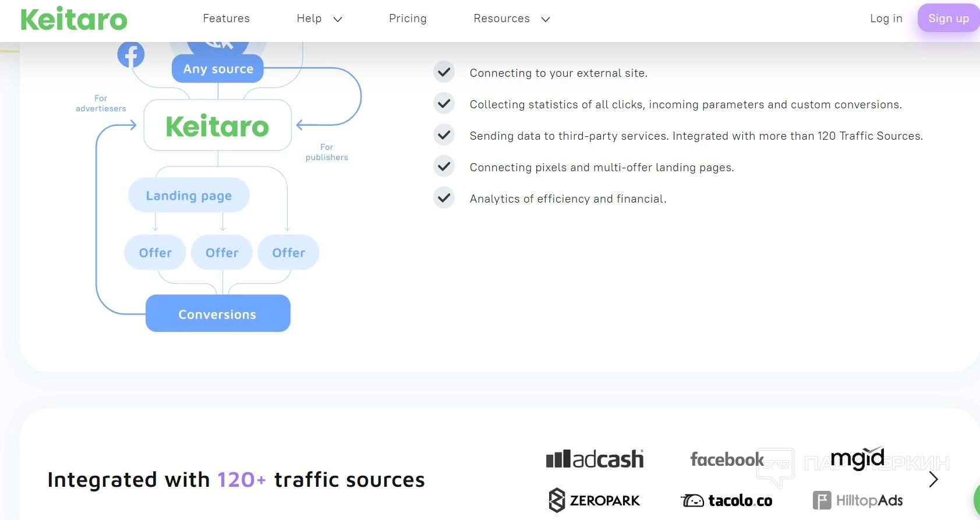Click the tacolo.co logo
This screenshot has height=520, width=980.
pos(727,500)
